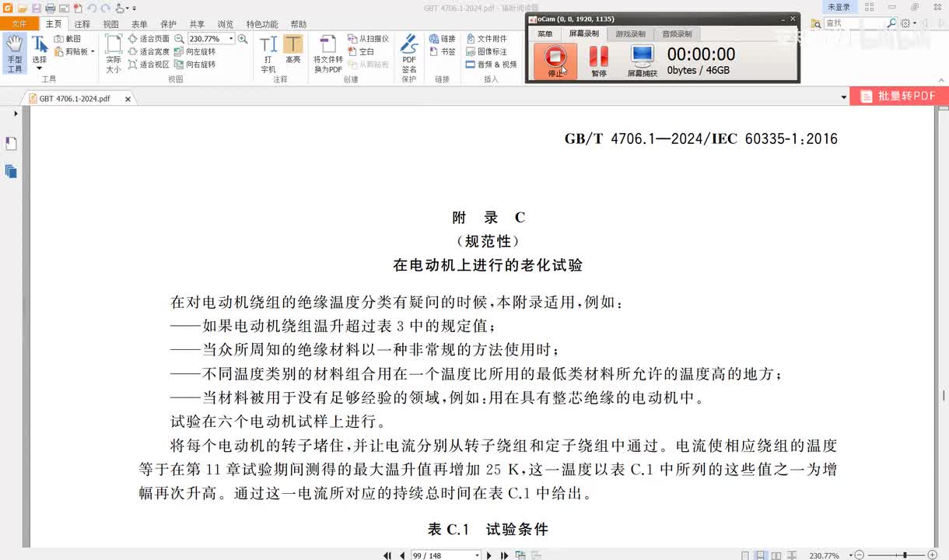Image resolution: width=949 pixels, height=560 pixels.
Task: Open the page number dropdown 99 / 148
Action: 478,555
